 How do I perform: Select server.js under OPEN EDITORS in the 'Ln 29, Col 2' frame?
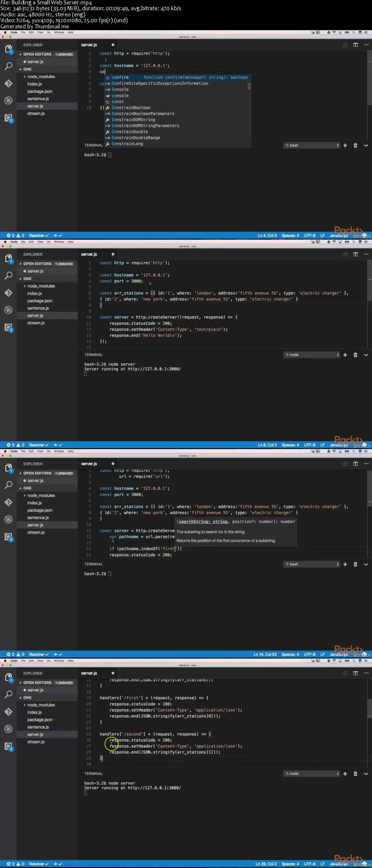pos(35,690)
